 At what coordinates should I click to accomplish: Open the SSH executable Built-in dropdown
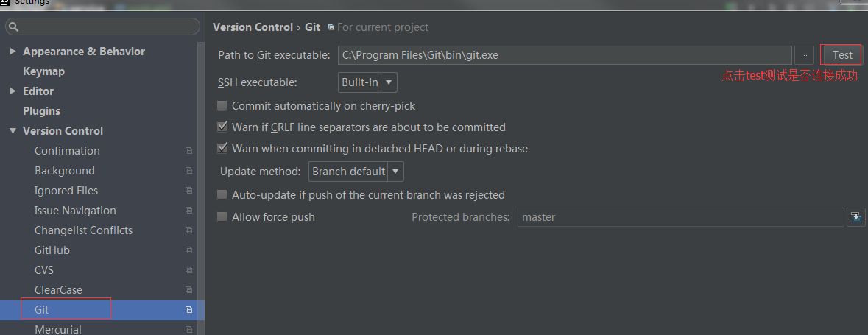(x=367, y=82)
